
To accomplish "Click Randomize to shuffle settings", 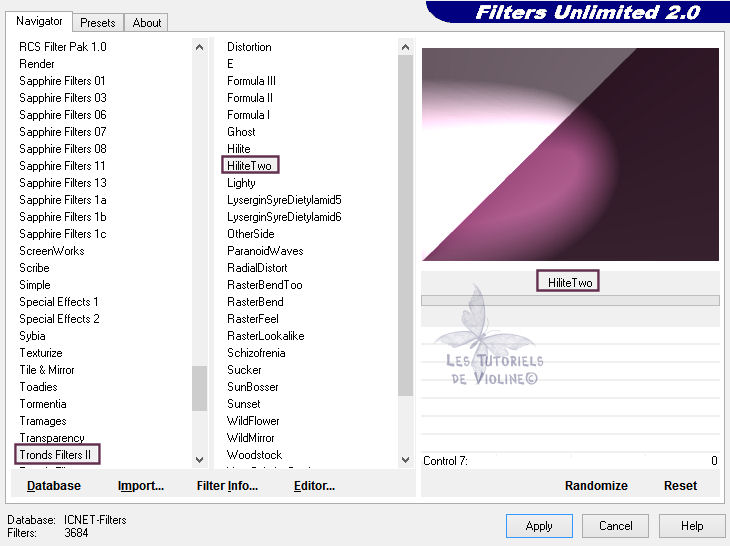I will pos(596,486).
